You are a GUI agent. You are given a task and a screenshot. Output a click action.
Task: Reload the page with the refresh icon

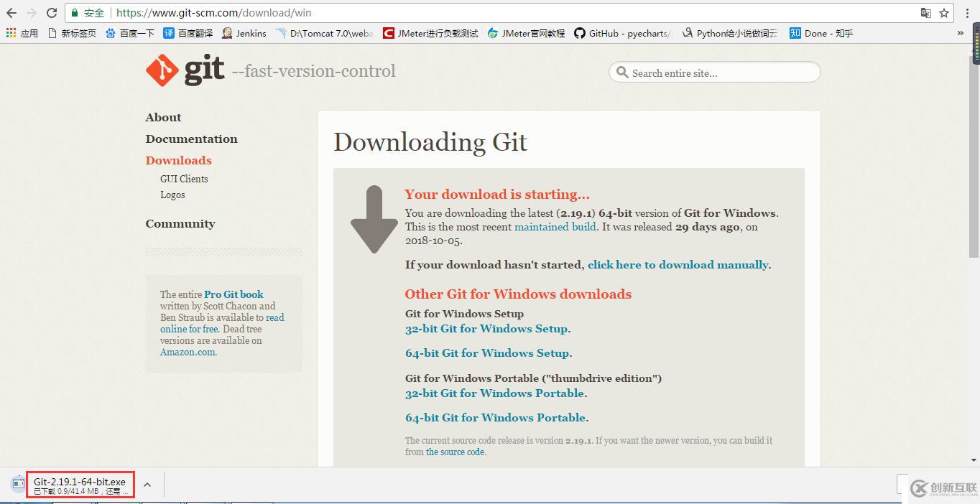point(52,13)
